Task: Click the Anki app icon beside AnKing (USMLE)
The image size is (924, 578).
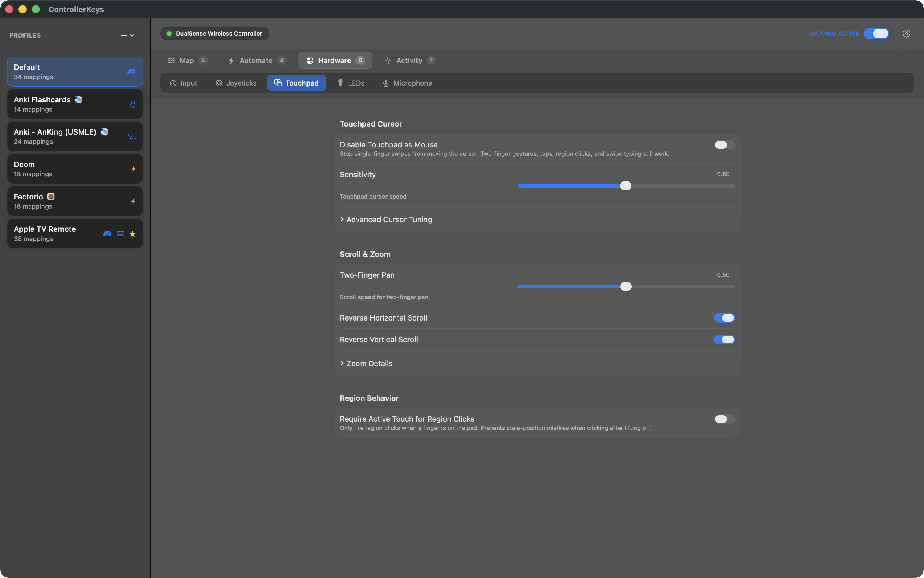Action: tap(104, 132)
